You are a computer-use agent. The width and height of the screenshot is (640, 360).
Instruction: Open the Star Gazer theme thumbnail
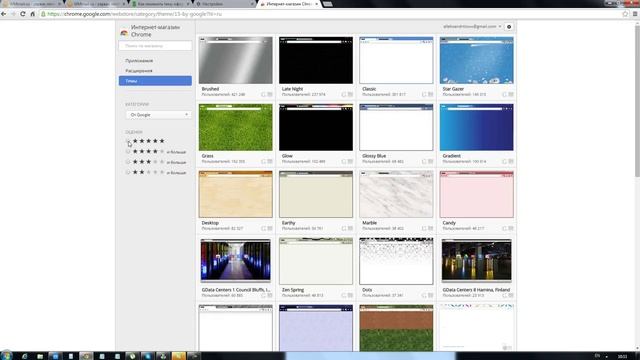click(x=477, y=60)
